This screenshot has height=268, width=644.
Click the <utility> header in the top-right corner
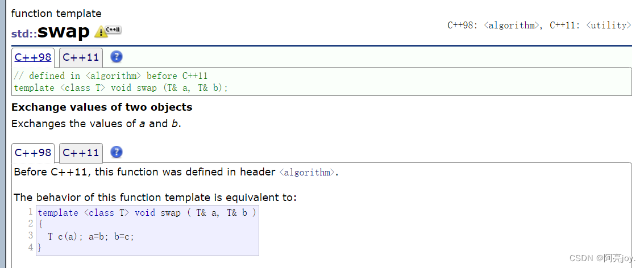click(x=608, y=25)
